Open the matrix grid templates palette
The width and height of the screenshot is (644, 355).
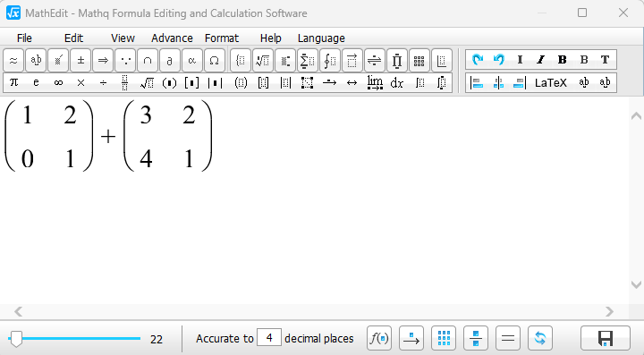[419, 61]
